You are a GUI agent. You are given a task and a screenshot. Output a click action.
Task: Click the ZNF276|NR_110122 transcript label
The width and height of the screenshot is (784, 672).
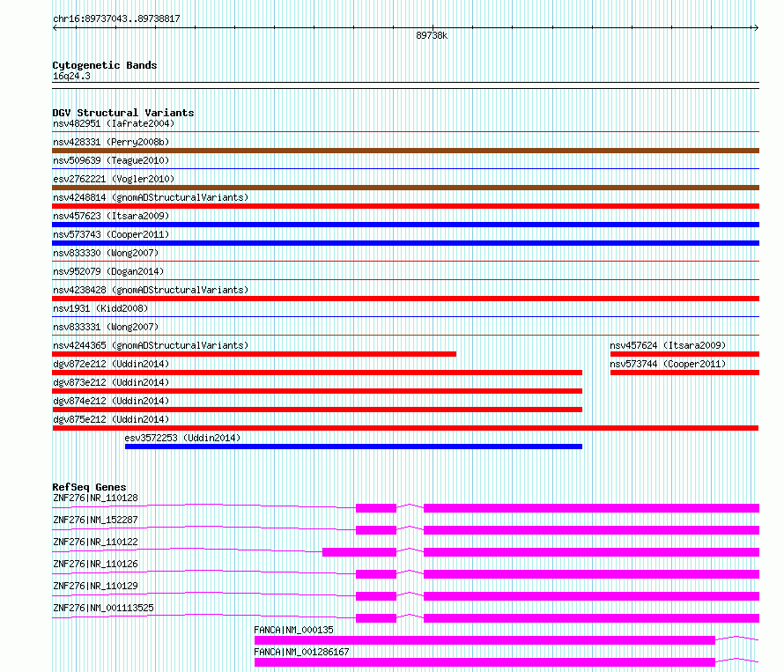pyautogui.click(x=95, y=542)
